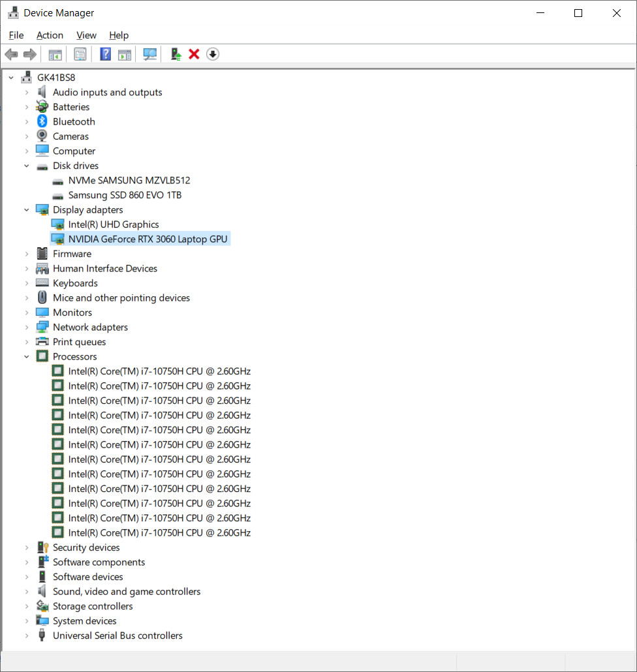Viewport: 637px width, 672px height.
Task: Close the Device Manager window
Action: click(617, 13)
